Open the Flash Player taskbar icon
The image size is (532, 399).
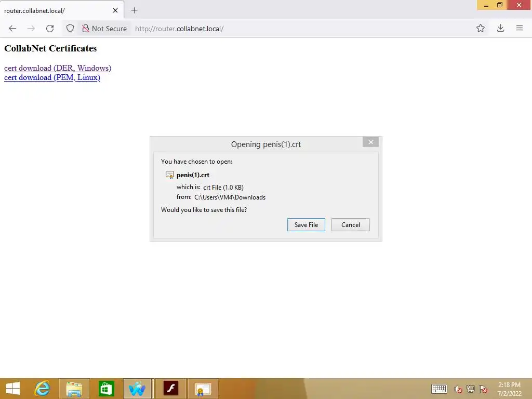point(170,389)
